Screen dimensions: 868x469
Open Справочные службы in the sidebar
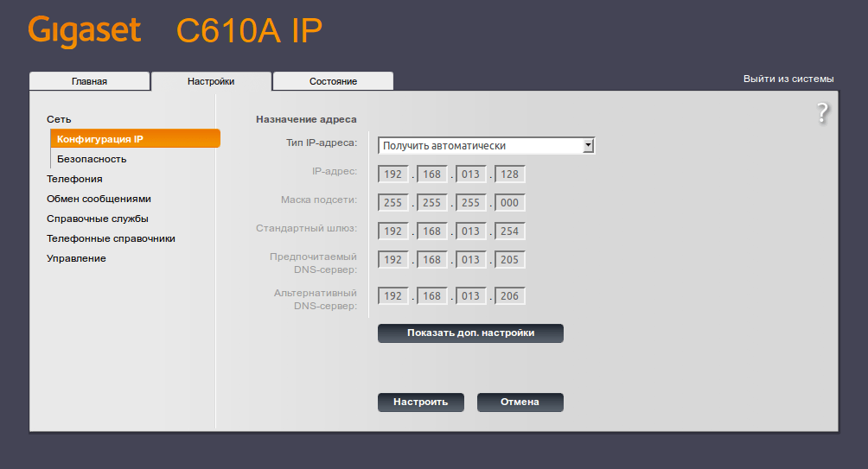pos(98,219)
